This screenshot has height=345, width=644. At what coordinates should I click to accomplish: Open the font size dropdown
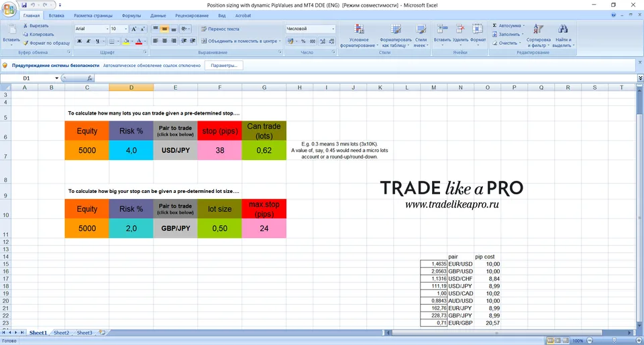pyautogui.click(x=125, y=29)
